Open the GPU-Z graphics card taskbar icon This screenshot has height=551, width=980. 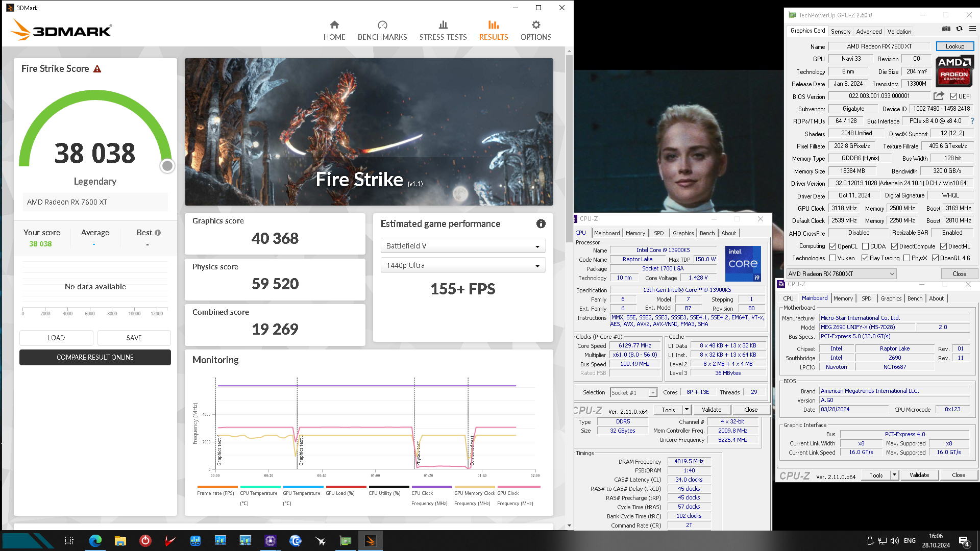[346, 541]
